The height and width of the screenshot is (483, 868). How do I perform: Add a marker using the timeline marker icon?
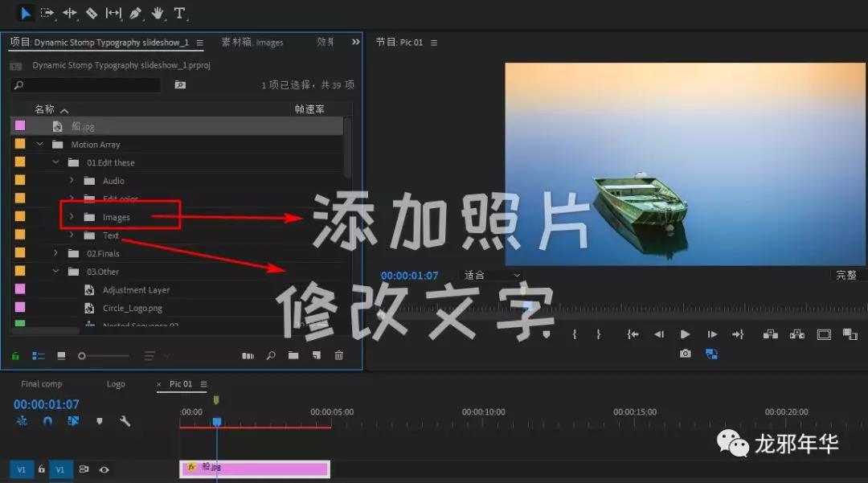[x=99, y=422]
